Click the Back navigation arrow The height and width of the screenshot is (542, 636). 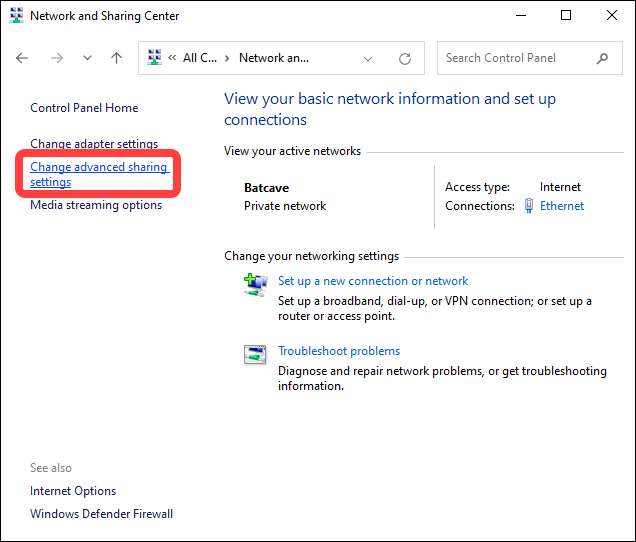(22, 58)
